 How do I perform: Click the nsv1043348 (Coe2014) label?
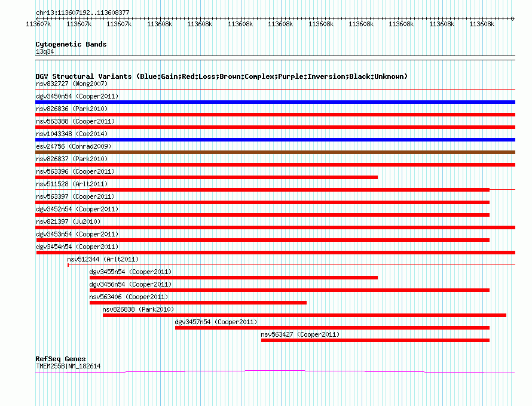(72, 134)
